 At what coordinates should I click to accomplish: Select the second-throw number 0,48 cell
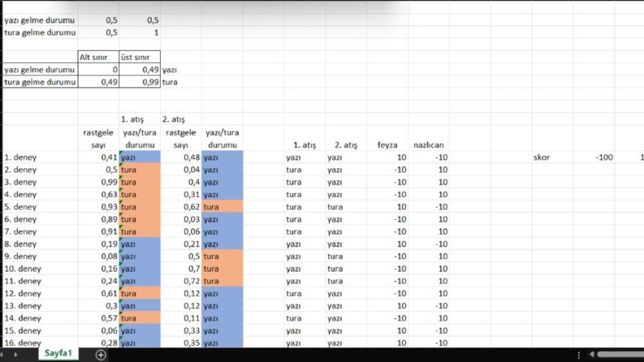click(181, 157)
